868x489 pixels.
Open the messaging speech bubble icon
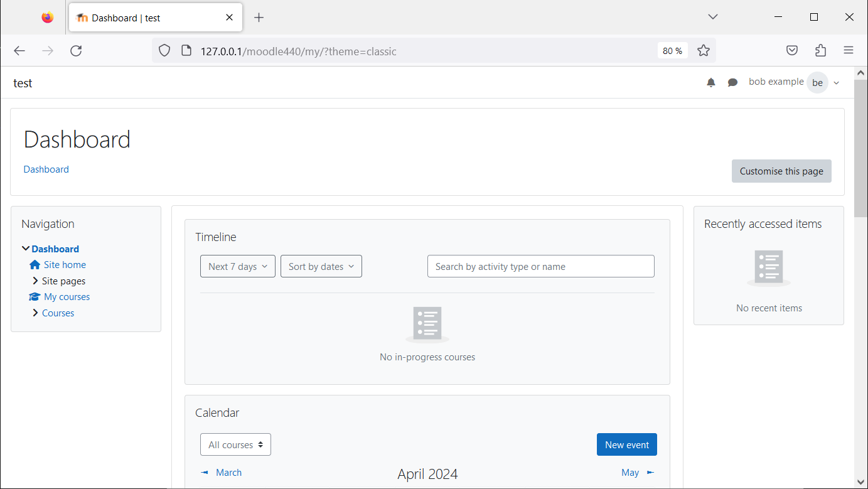click(x=732, y=83)
